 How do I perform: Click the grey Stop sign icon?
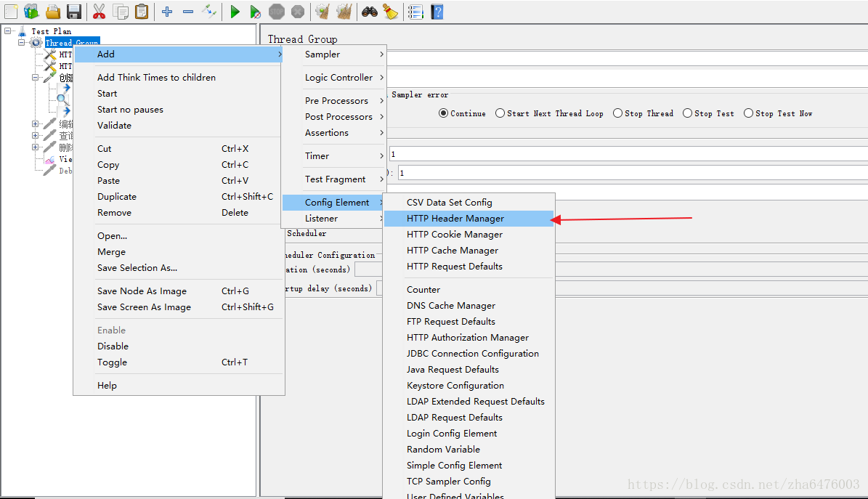point(276,11)
